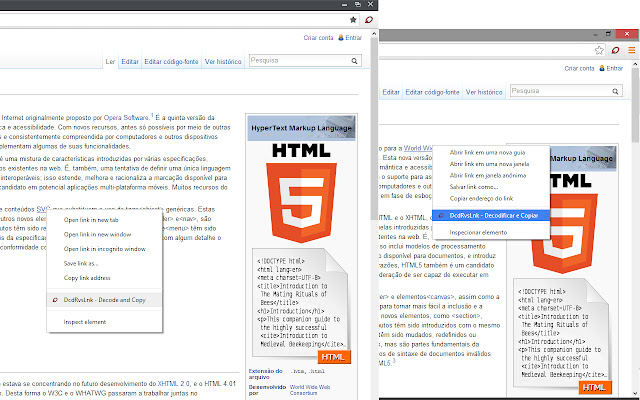Click 'Criar conta' link in left window
Image resolution: width=640 pixels, height=400 pixels.
tap(318, 38)
